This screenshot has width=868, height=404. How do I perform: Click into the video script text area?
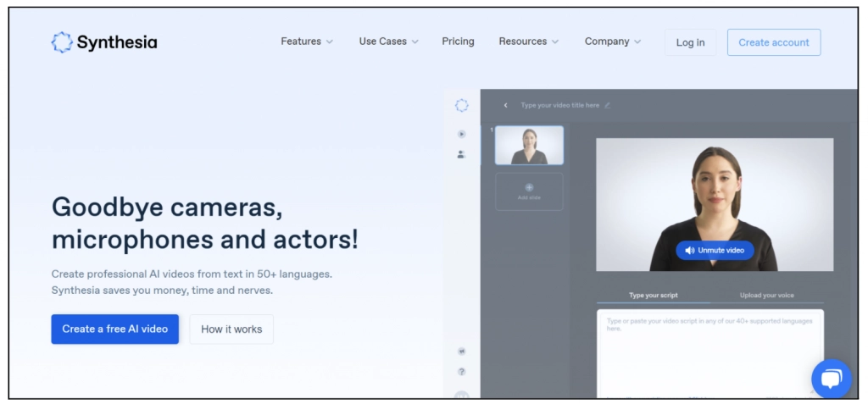[710, 352]
